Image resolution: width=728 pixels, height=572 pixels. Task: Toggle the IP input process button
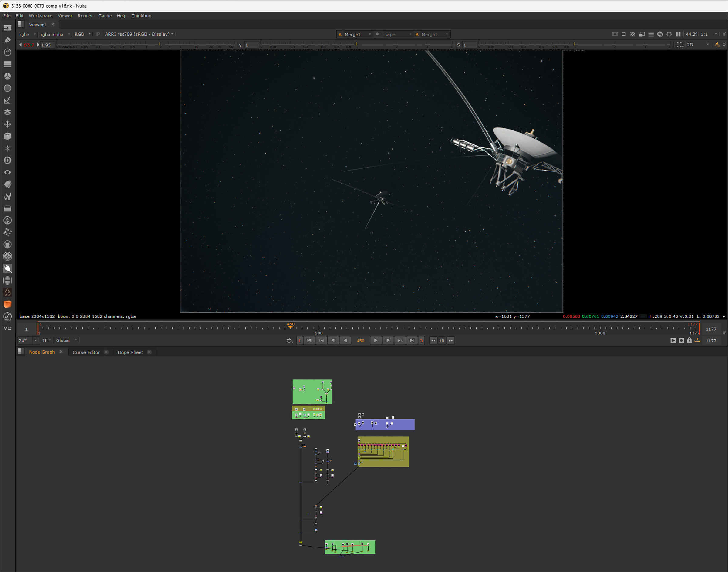pyautogui.click(x=98, y=34)
